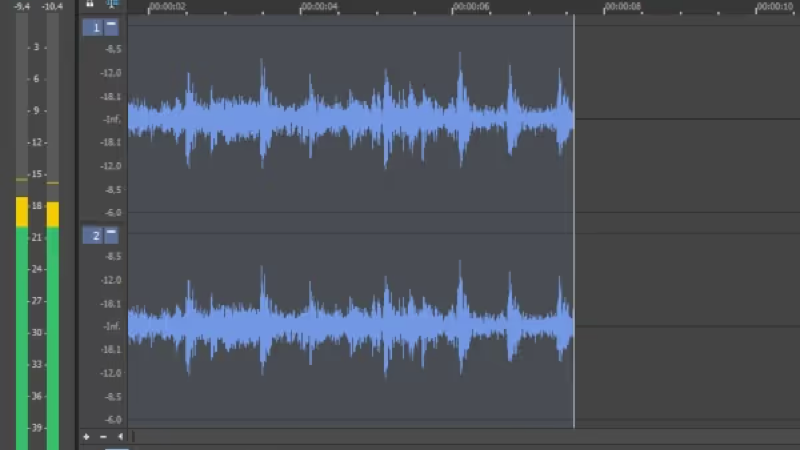The width and height of the screenshot is (800, 450).
Task: Click the right meter peak value -10,4
Action: point(53,6)
